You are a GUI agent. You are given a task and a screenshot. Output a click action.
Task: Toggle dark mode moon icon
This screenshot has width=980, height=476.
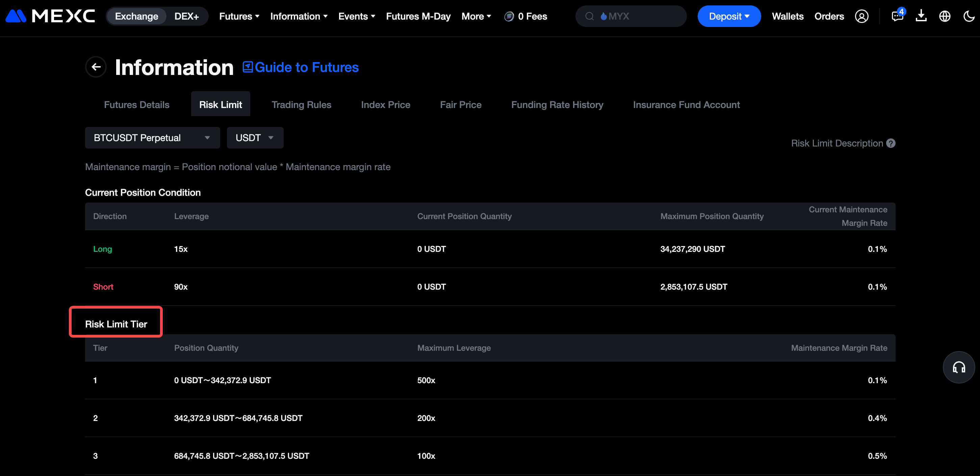coord(969,16)
